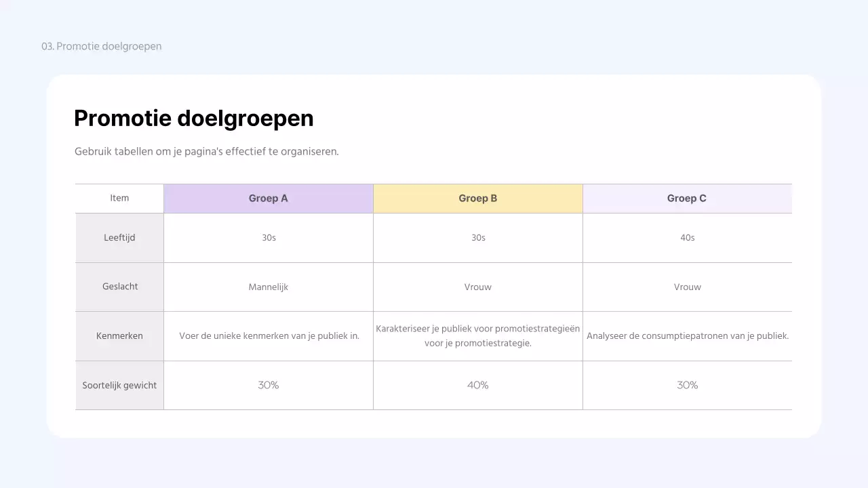Select the "Analyseer de consumptiepatronen" cell
Viewport: 868px width, 488px height.
click(x=687, y=336)
